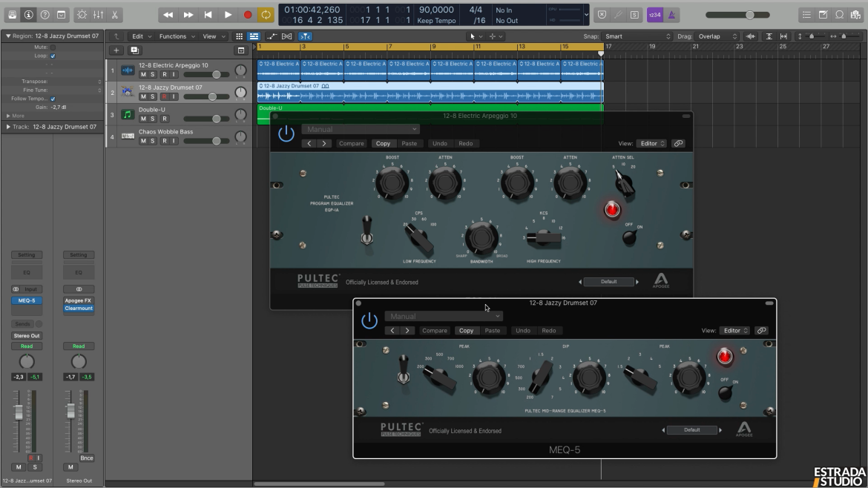Collapse the Region inspector triangle

8,36
